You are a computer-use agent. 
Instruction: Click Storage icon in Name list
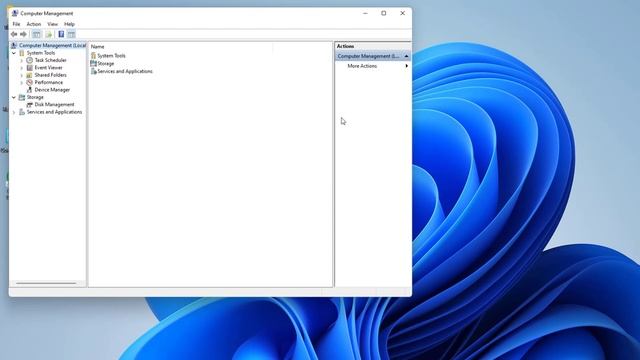point(93,63)
